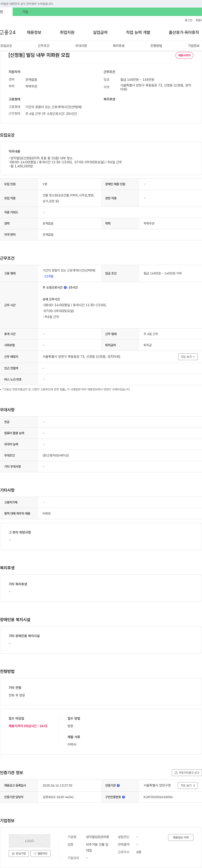Open the 출산휴가·육아휴직 menu
The image size is (202, 868).
click(184, 32)
